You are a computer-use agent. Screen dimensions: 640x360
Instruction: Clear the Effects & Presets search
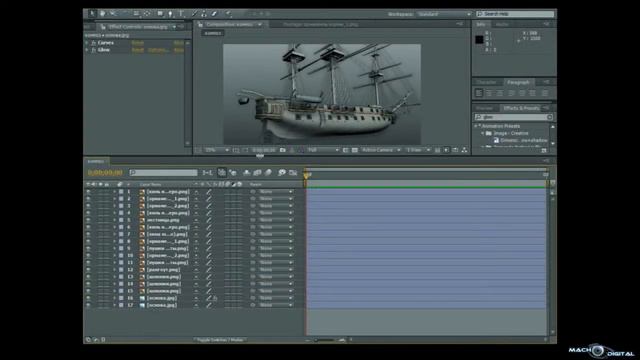[x=550, y=117]
